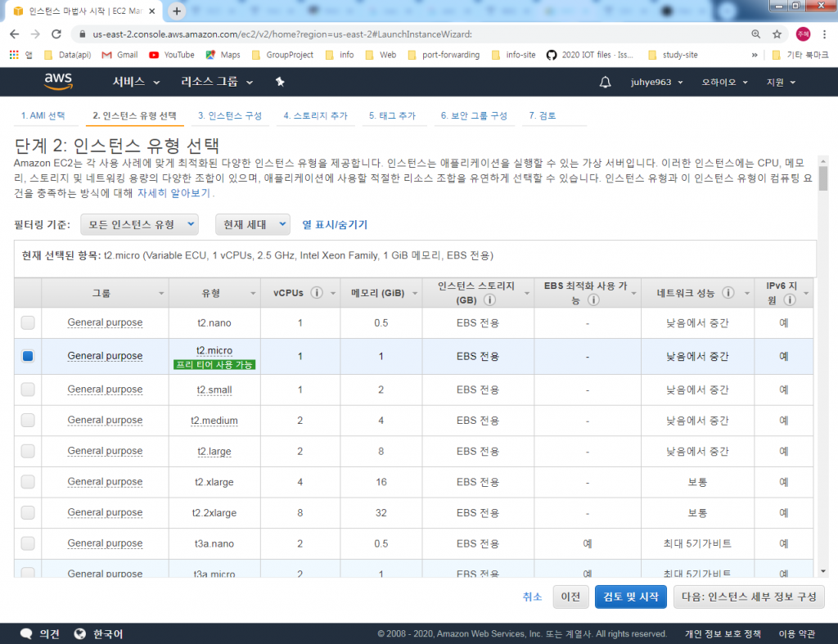Open the Support dropdown
This screenshot has width=838, height=644.
pyautogui.click(x=782, y=83)
